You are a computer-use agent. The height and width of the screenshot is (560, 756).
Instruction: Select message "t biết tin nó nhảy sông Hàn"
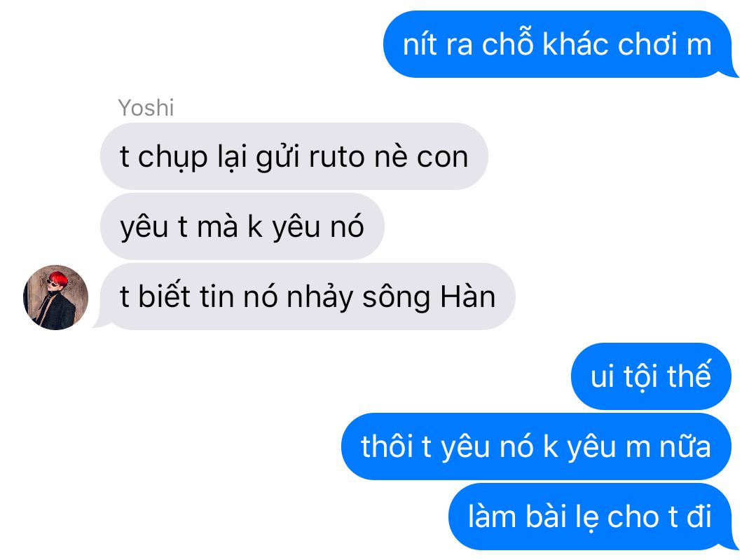305,296
